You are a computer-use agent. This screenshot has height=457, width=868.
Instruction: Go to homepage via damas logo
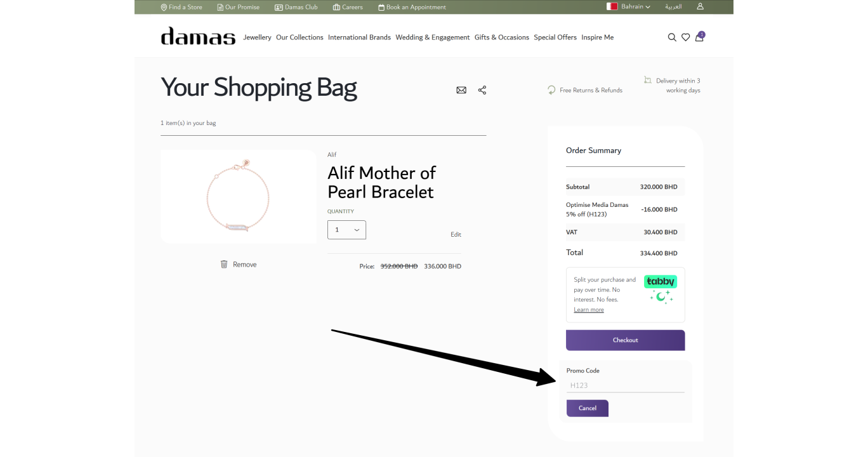coord(198,36)
